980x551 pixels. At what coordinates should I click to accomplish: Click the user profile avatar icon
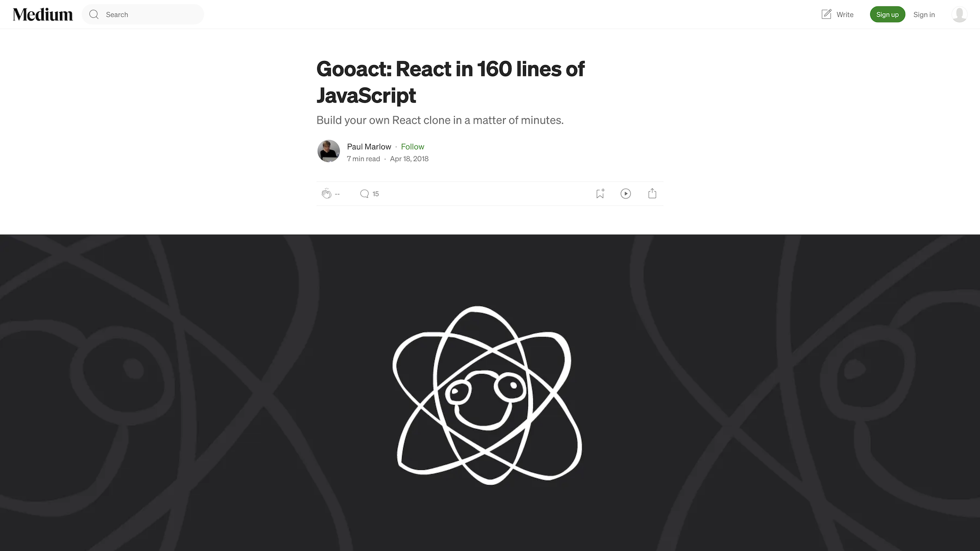click(x=959, y=14)
